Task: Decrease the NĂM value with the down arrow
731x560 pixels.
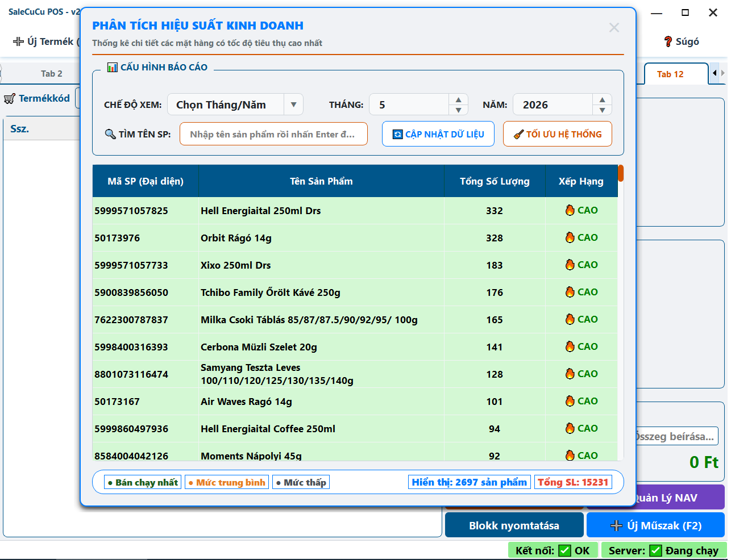Action: tap(602, 110)
